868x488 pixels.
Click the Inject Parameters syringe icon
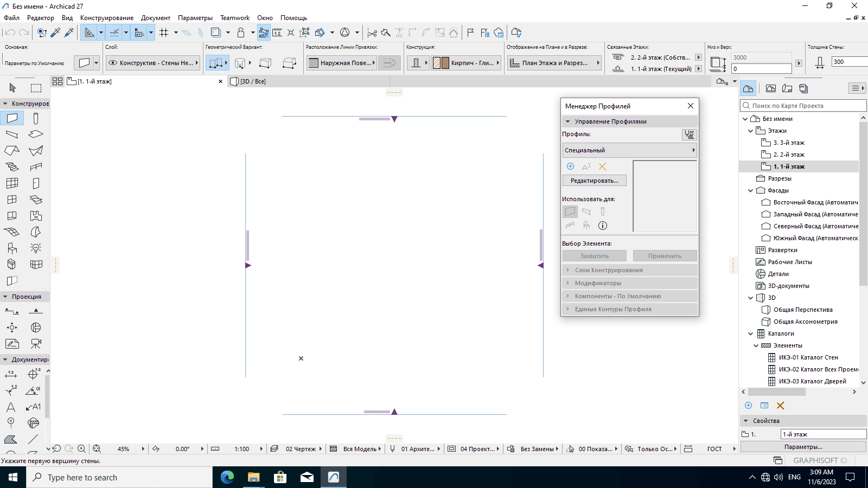69,33
